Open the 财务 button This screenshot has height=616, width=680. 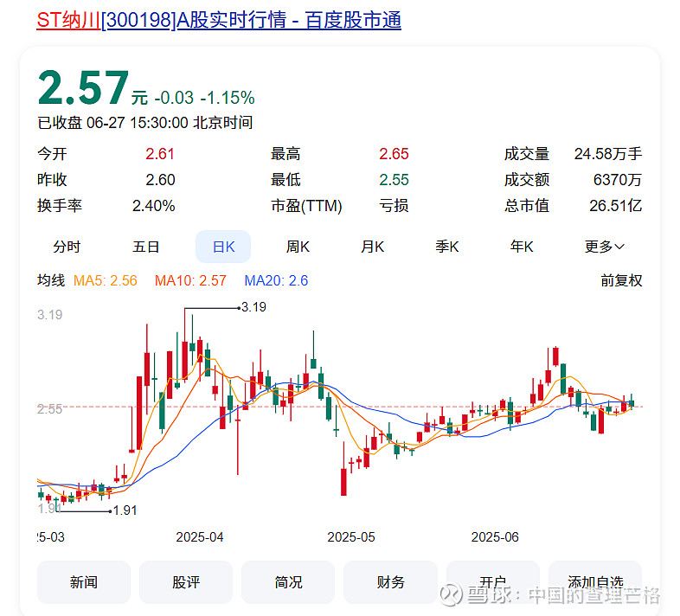click(390, 582)
